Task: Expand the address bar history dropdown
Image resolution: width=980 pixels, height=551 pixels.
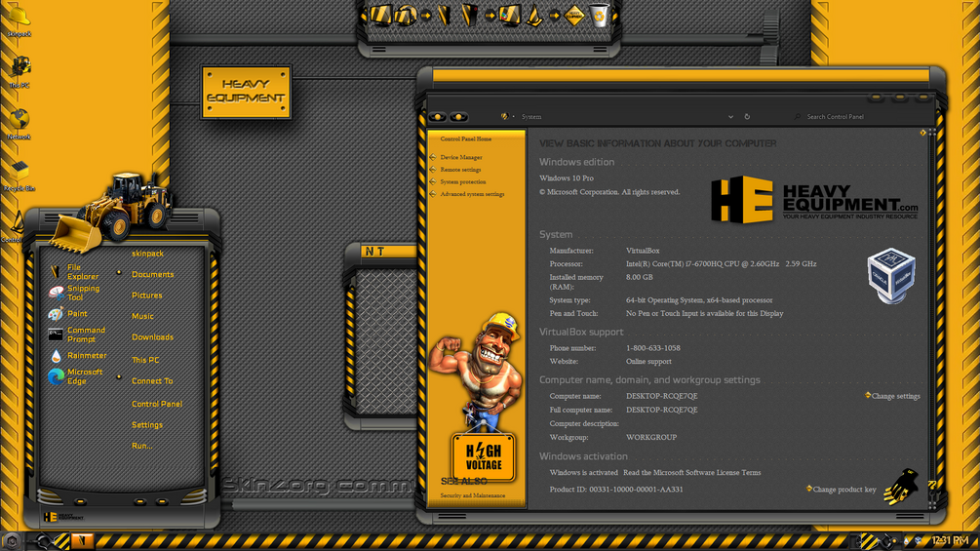Action: (x=730, y=117)
